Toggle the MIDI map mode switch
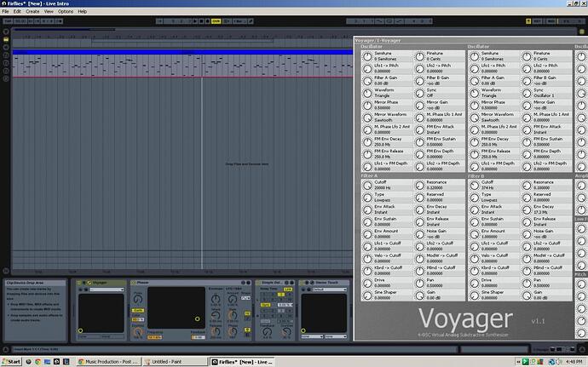Viewport: 588px width, 367px height. [x=551, y=21]
